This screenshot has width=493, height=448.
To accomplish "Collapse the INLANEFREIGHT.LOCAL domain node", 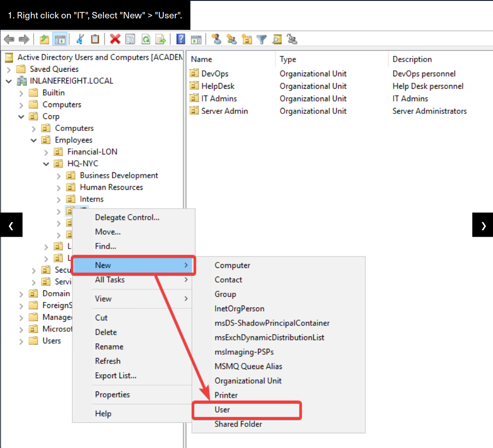I will pyautogui.click(x=9, y=81).
